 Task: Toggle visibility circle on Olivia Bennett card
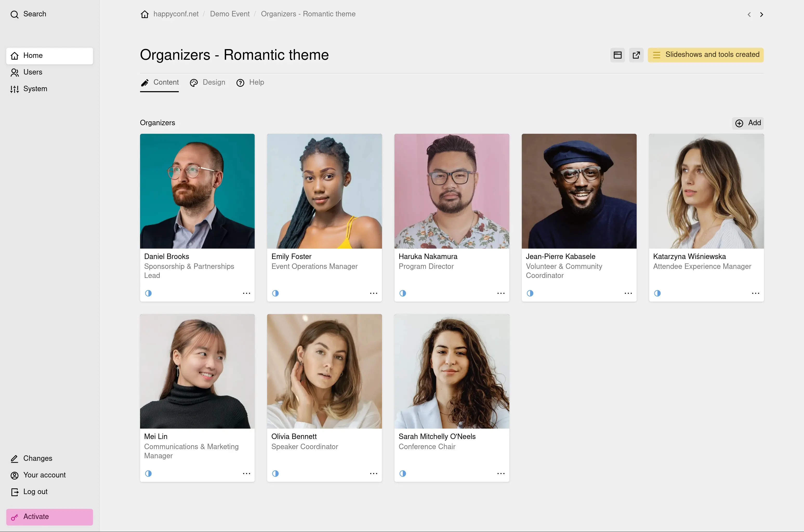click(275, 473)
